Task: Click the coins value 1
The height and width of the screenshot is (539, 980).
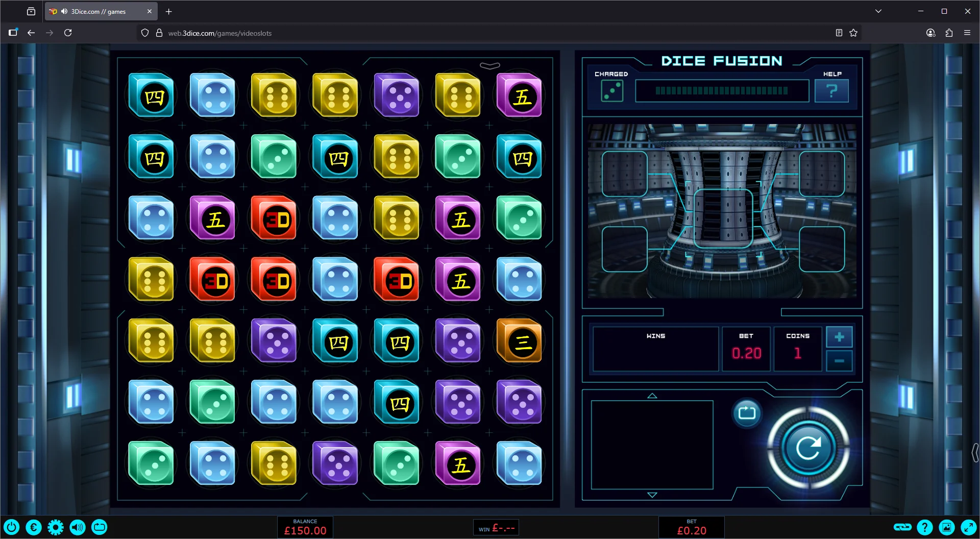Action: click(x=798, y=353)
